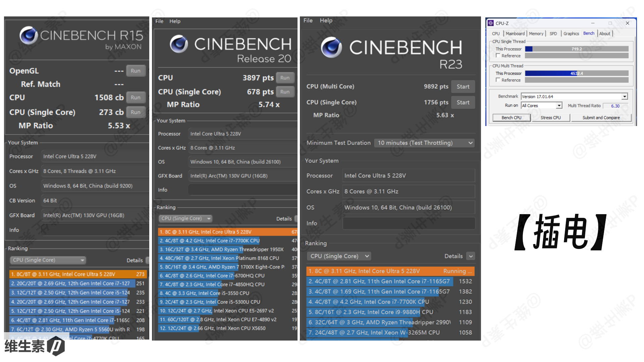The width and height of the screenshot is (644, 362).
Task: Close the CPU-Z window
Action: click(627, 23)
